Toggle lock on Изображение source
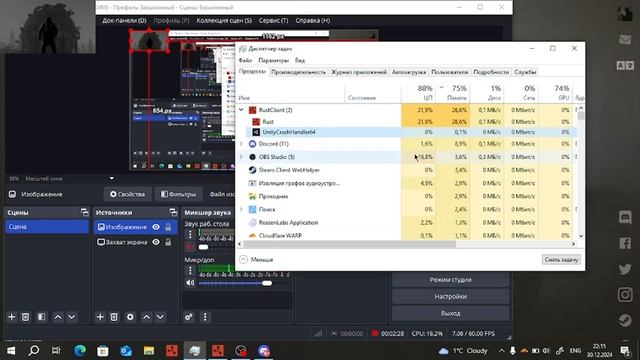Screen dimensions: 640x360 tap(168, 227)
